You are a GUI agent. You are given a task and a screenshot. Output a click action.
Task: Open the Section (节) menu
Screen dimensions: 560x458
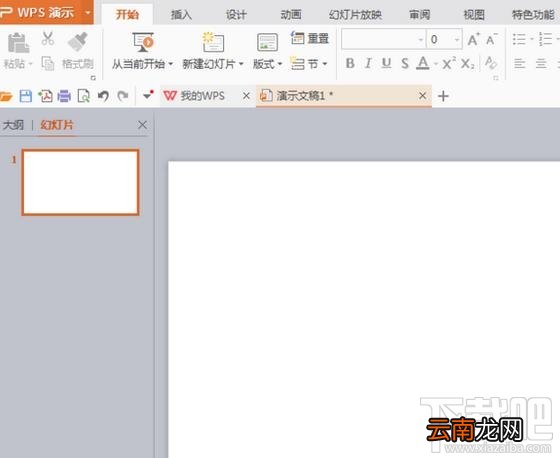pos(308,64)
